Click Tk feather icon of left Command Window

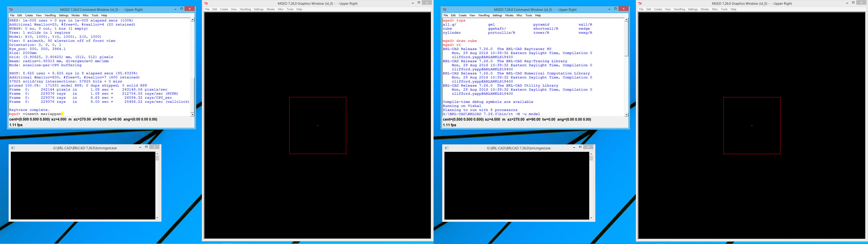11,10
